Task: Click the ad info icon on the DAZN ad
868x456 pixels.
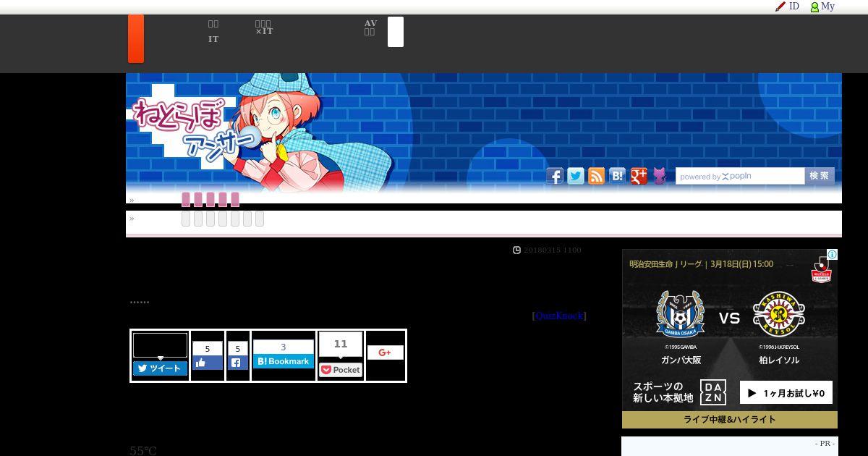Action: click(x=833, y=255)
